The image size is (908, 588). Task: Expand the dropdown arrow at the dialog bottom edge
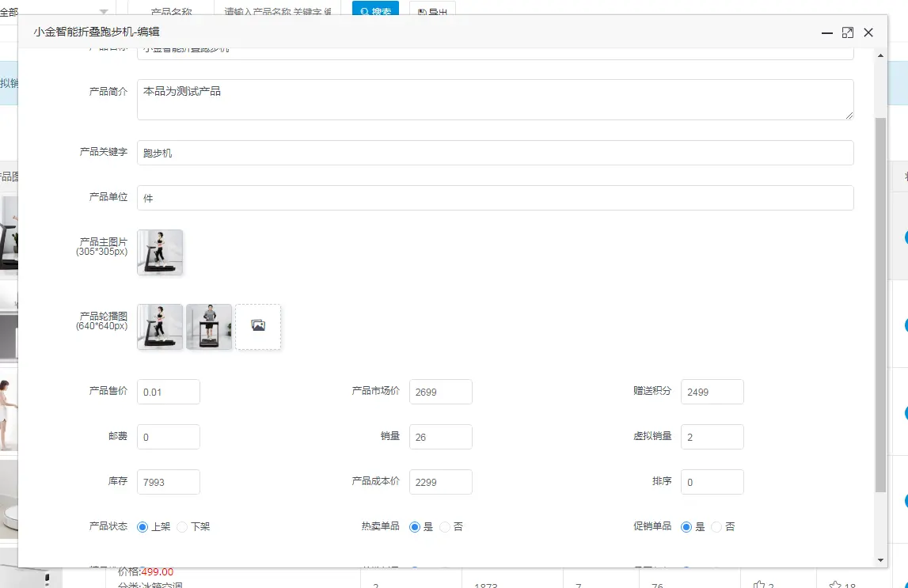coord(880,560)
